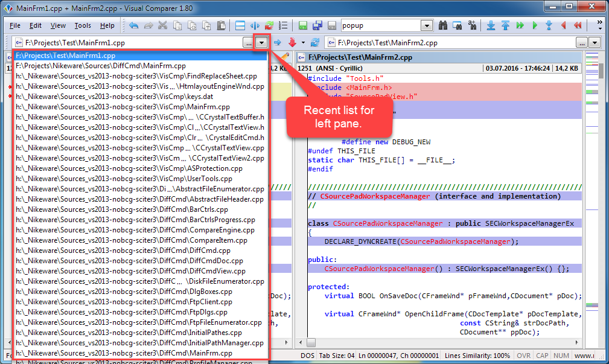Open the File menu
Viewport: 609px width, 364px height.
click(15, 26)
